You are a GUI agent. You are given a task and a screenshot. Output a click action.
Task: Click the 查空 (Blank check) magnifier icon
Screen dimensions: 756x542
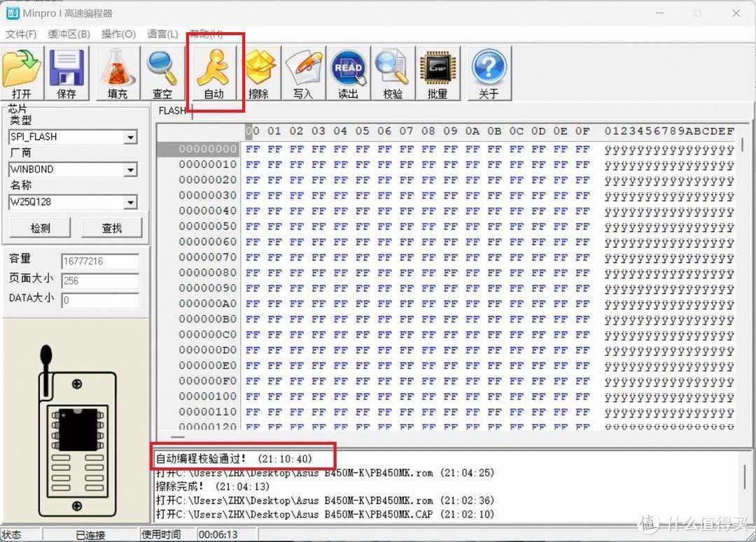pos(162,73)
